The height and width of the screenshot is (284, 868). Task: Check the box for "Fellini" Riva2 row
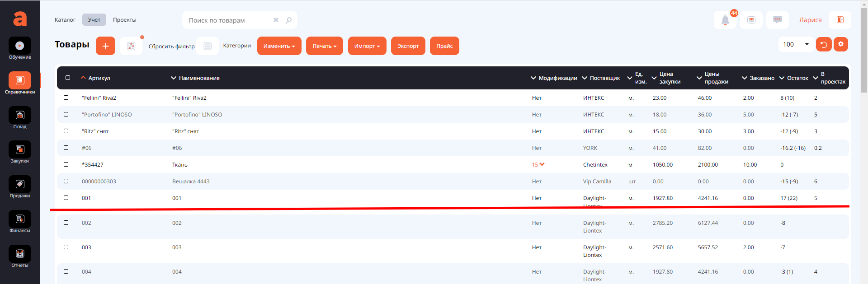point(66,98)
